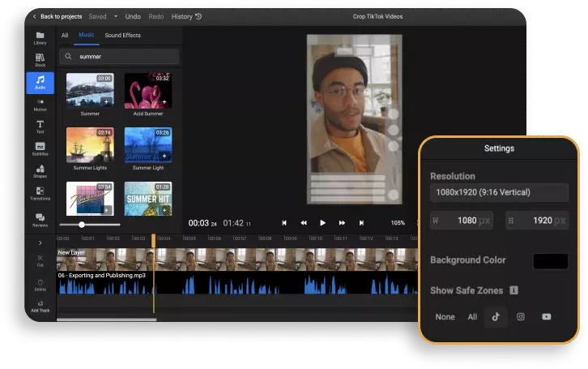Select the 03:54 duration track thumbnail
Viewport: 588px width, 369px height.
click(90, 199)
